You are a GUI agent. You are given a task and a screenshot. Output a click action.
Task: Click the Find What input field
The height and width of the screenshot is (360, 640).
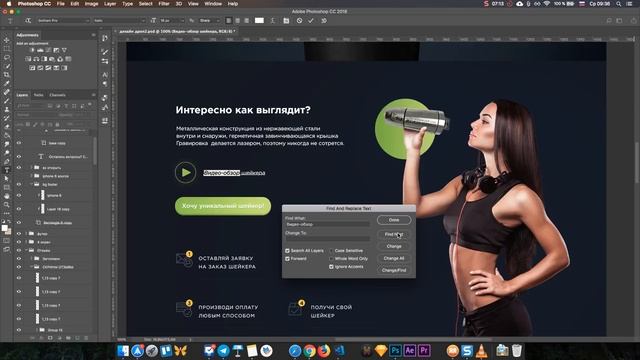pyautogui.click(x=327, y=224)
